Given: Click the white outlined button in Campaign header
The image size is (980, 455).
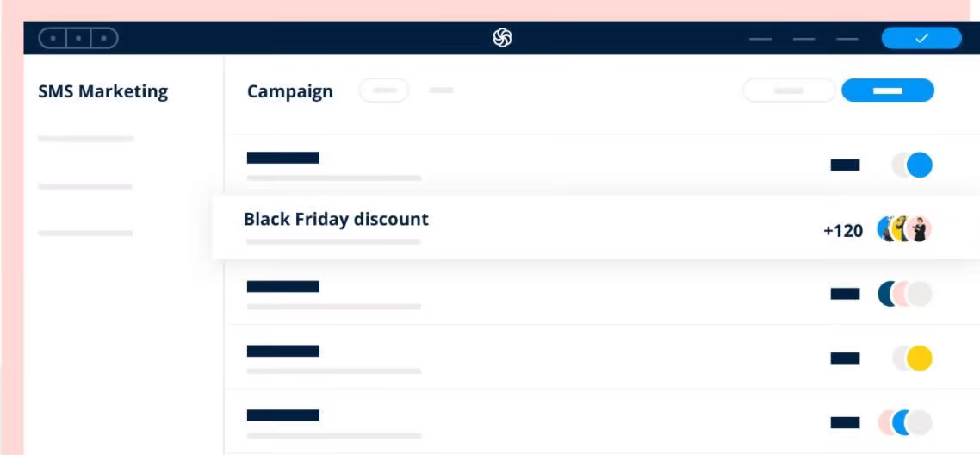Looking at the screenshot, I should tap(789, 90).
